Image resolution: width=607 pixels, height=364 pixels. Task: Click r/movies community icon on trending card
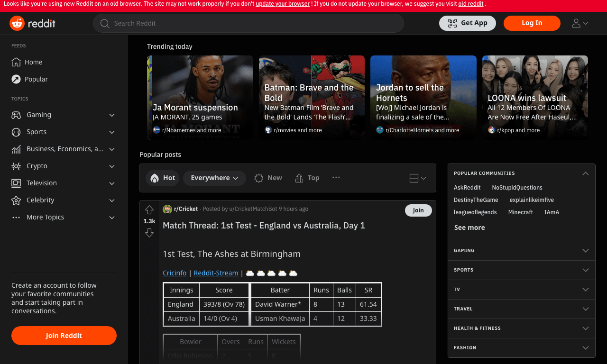268,130
